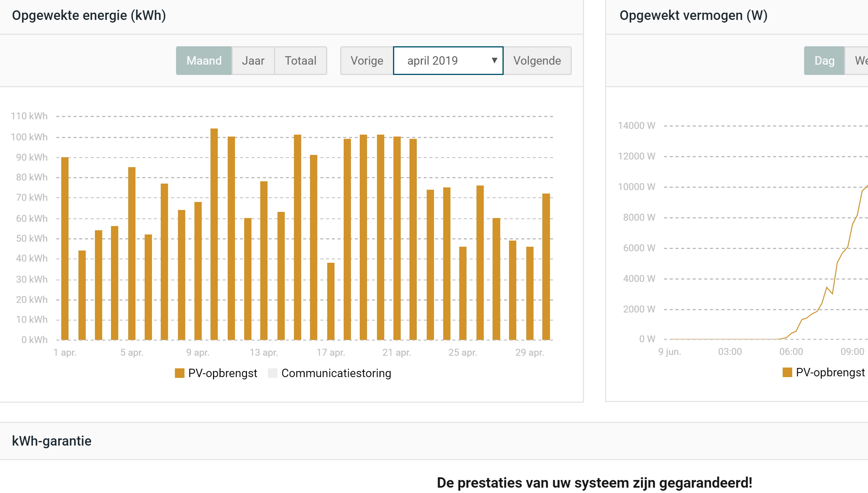The height and width of the screenshot is (493, 868).
Task: Click the '0 kWh' axis label
Action: click(34, 340)
